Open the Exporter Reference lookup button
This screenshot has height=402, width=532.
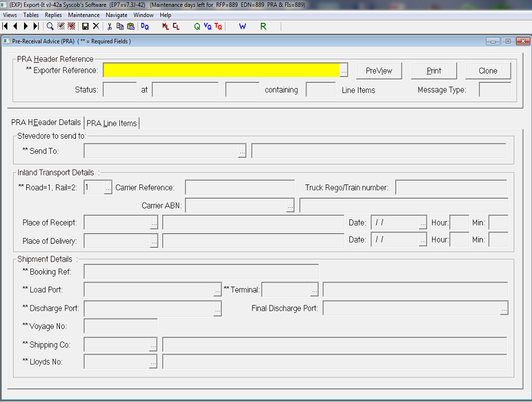[x=344, y=71]
